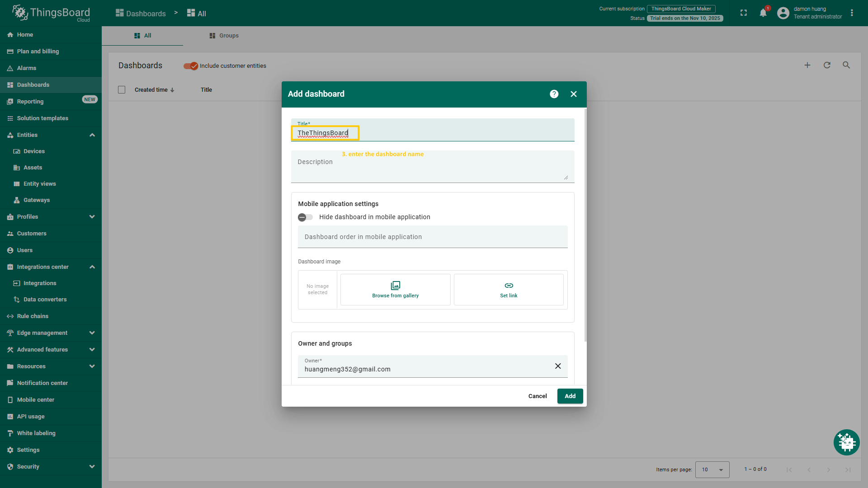Toggle fullscreen mode icon
This screenshot has width=868, height=488.
pos(744,13)
